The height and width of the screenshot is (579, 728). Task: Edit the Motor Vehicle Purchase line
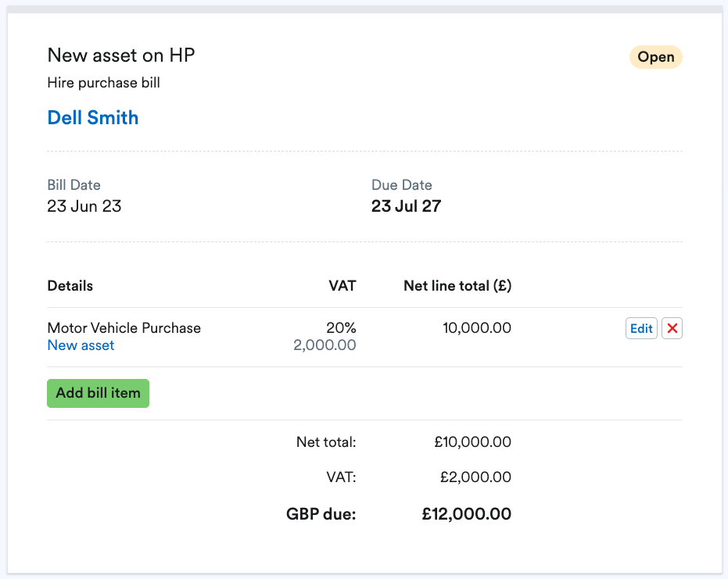[x=640, y=328]
